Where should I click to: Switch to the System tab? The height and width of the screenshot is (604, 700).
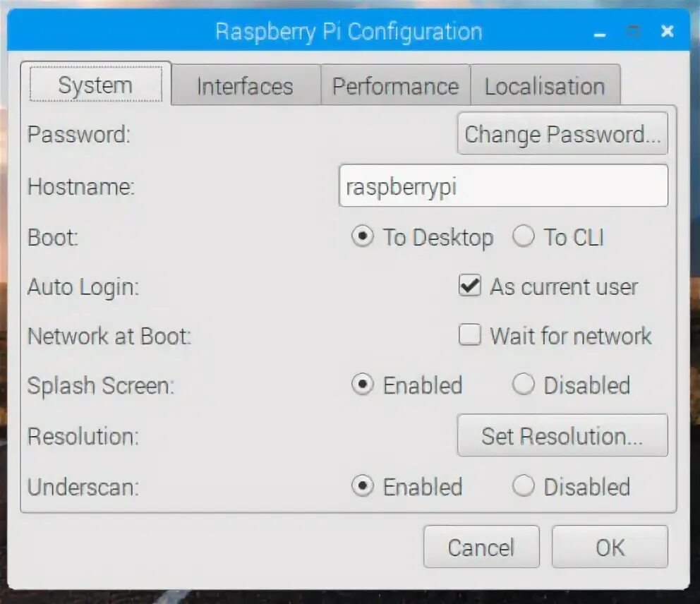click(95, 85)
